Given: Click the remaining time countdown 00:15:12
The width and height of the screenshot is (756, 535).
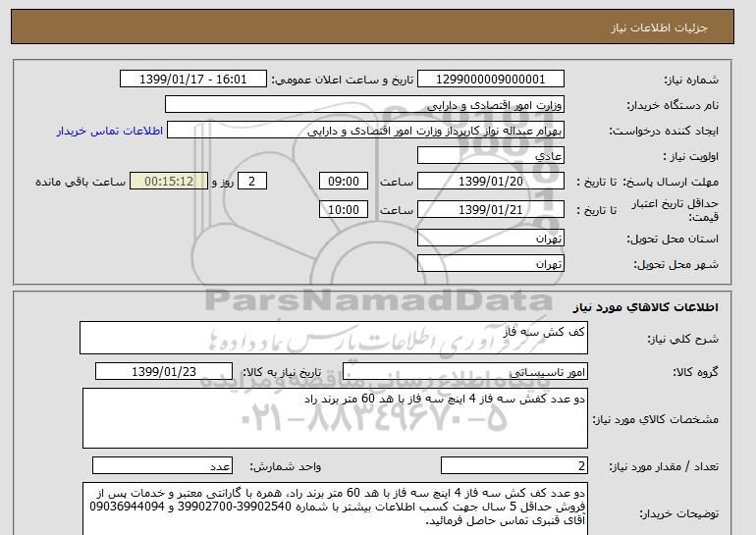Looking at the screenshot, I should (169, 182).
